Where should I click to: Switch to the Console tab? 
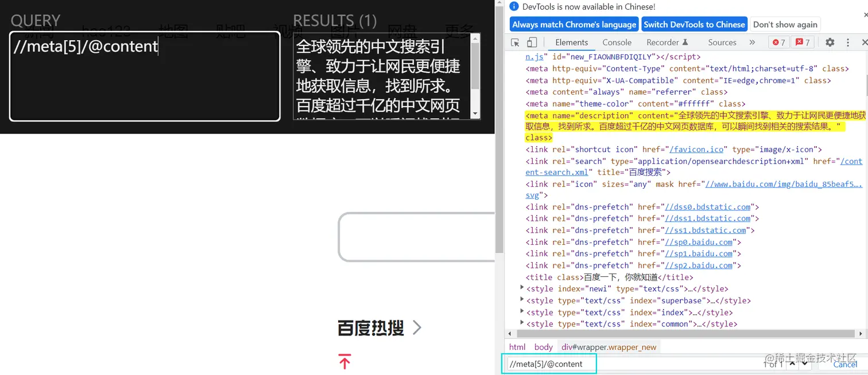tap(617, 42)
